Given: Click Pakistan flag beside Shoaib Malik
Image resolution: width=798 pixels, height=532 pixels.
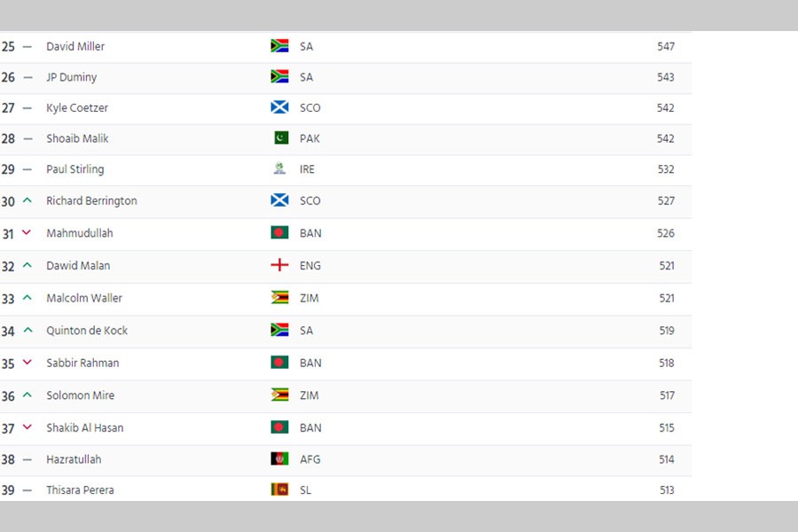Looking at the screenshot, I should pos(280,138).
